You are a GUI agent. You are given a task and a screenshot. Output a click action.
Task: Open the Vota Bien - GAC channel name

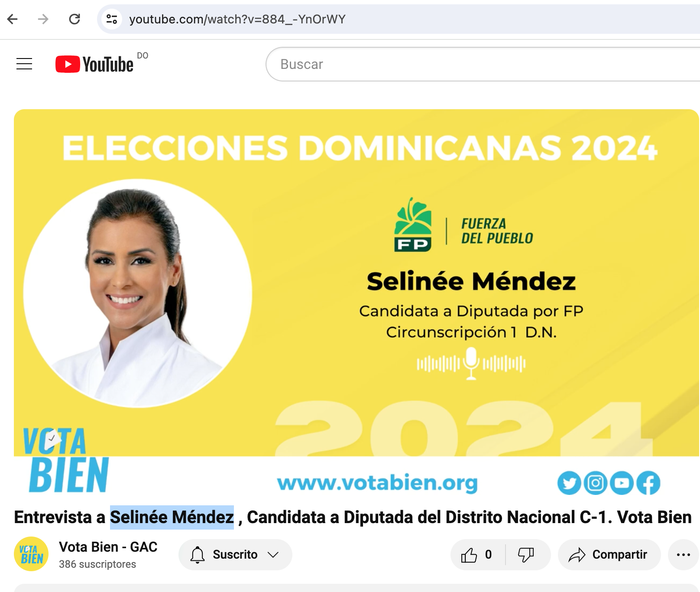tap(108, 547)
